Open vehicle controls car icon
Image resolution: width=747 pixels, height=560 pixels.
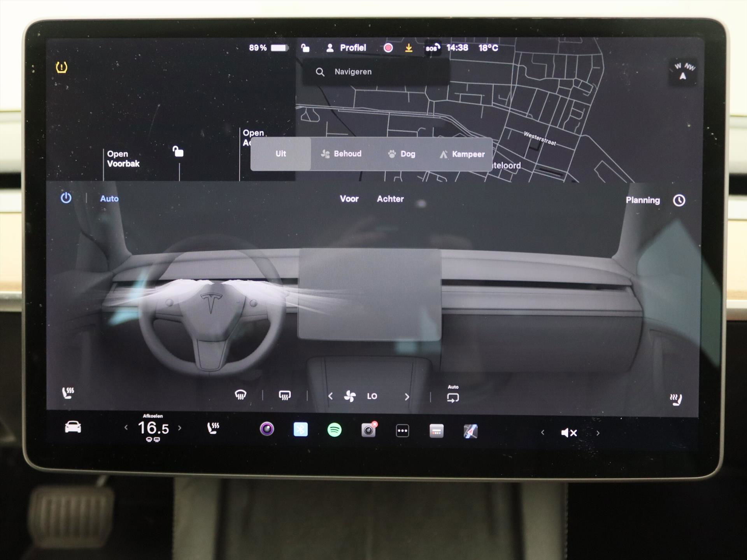coord(73,427)
